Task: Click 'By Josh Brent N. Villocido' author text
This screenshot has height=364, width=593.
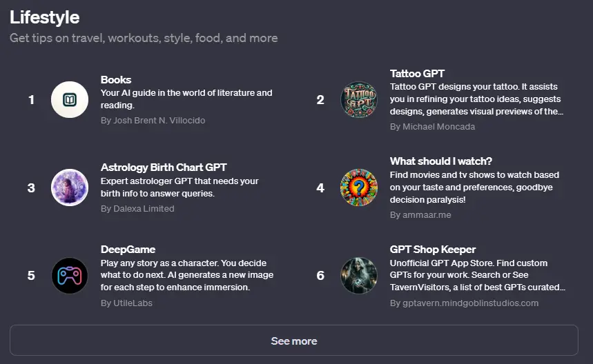Action: point(153,121)
